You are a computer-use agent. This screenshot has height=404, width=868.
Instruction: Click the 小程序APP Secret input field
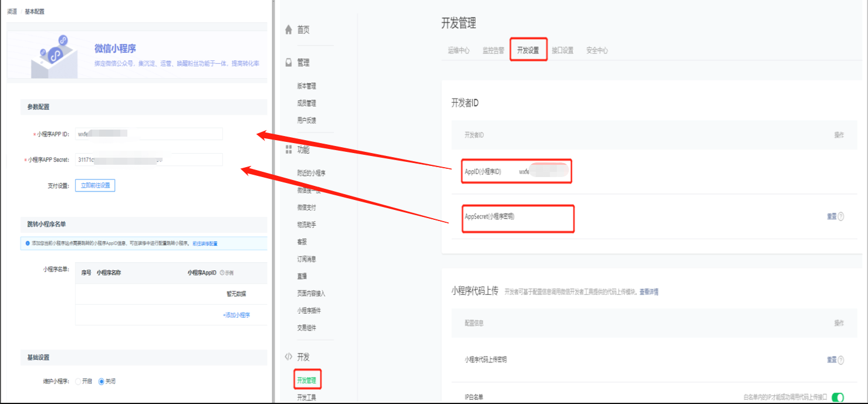click(148, 159)
